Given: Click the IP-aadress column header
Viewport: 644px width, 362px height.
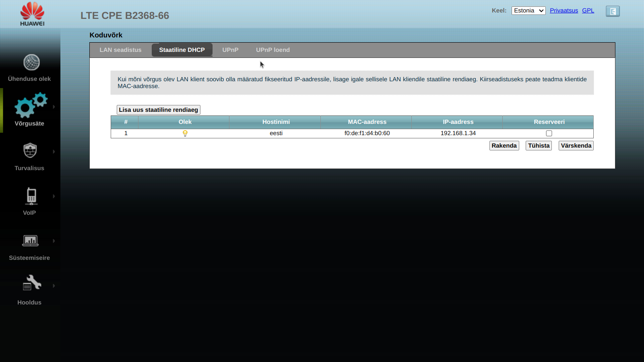Looking at the screenshot, I should pyautogui.click(x=458, y=122).
